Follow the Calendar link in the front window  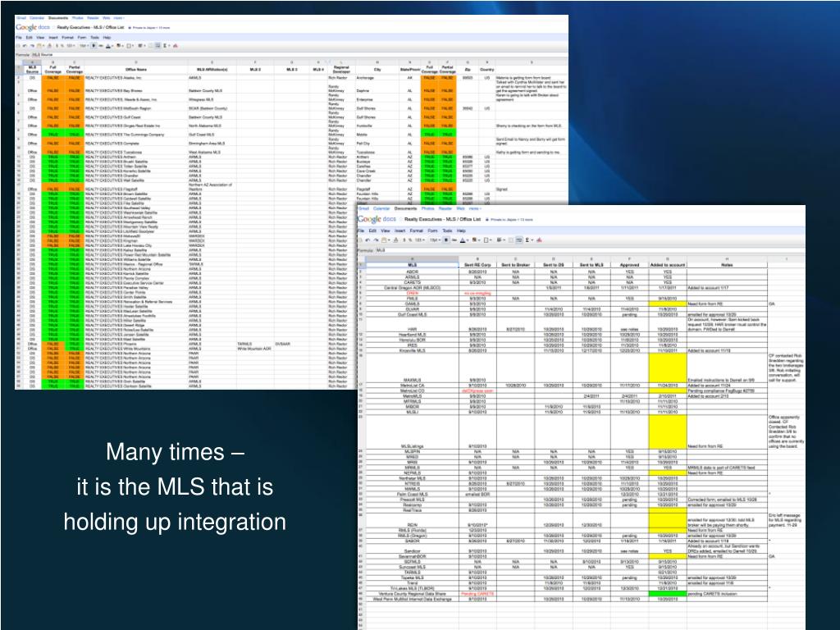[x=381, y=208]
